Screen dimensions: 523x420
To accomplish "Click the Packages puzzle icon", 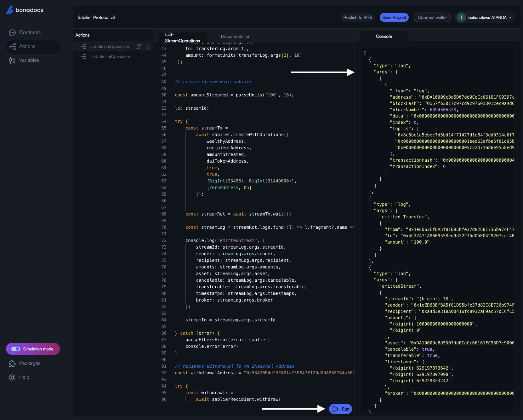I will 12,364.
